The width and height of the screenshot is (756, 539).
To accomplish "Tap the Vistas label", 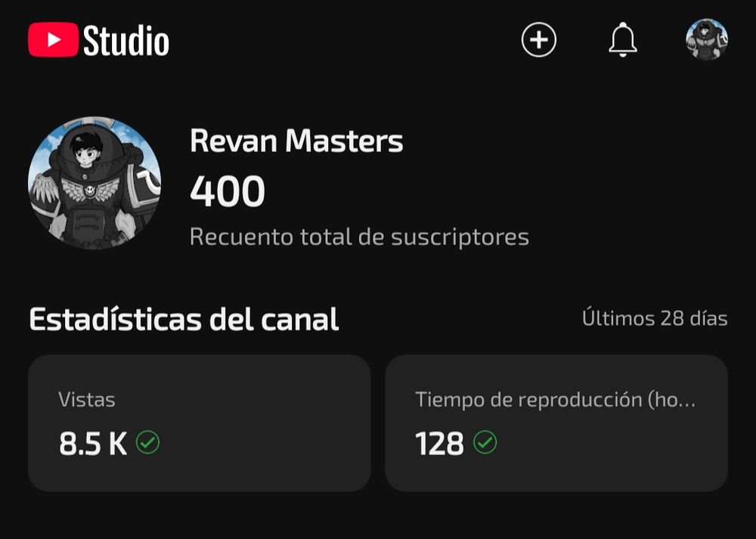I will [x=87, y=400].
